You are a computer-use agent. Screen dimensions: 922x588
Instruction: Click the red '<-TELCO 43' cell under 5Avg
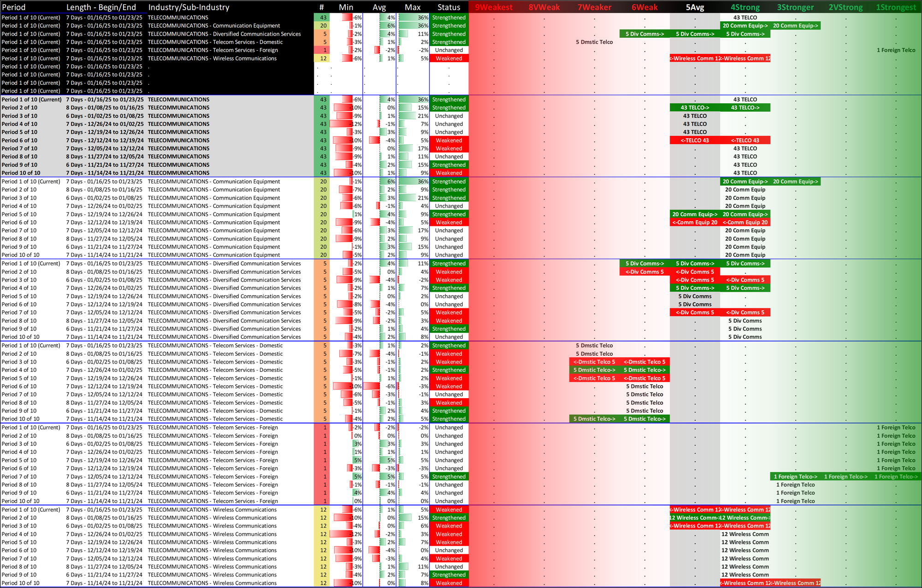click(695, 141)
